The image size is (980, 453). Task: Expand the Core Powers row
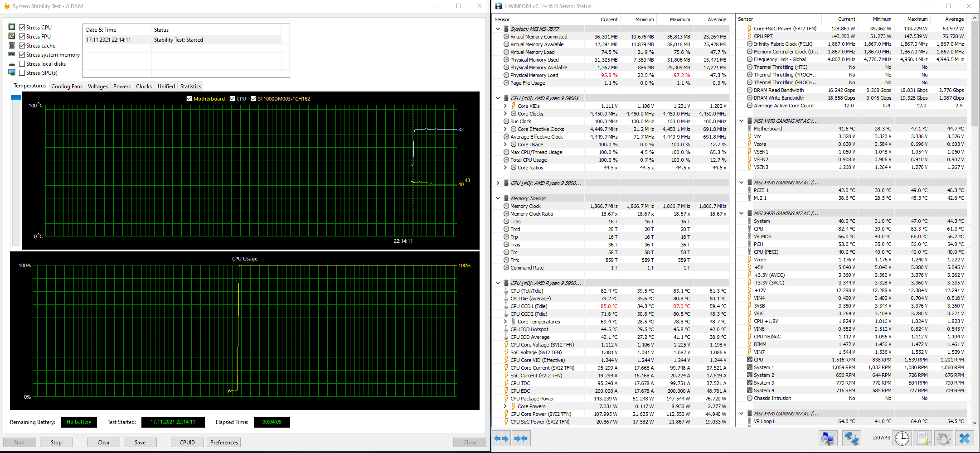(505, 406)
